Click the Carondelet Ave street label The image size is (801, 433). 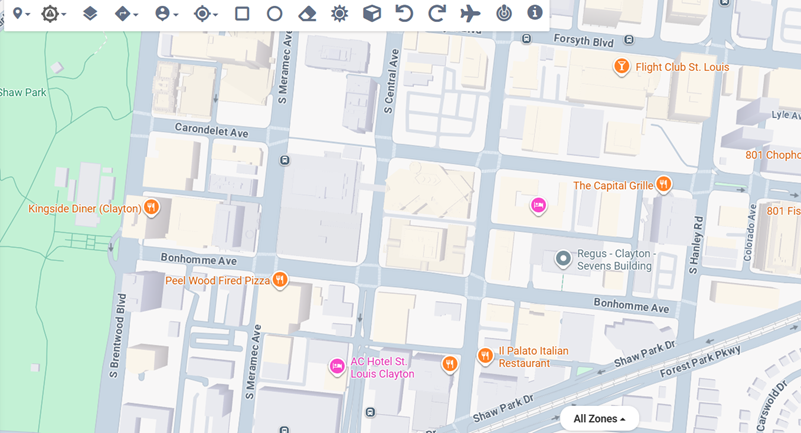point(211,130)
